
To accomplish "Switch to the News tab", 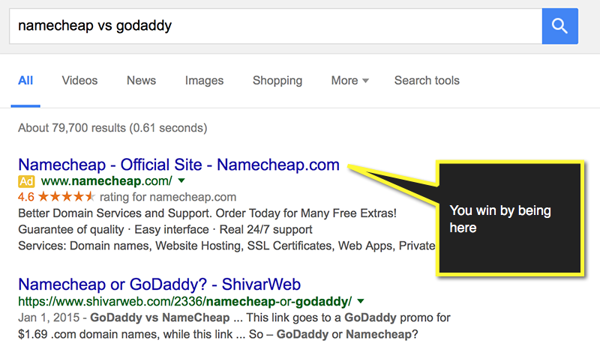I will [x=141, y=81].
